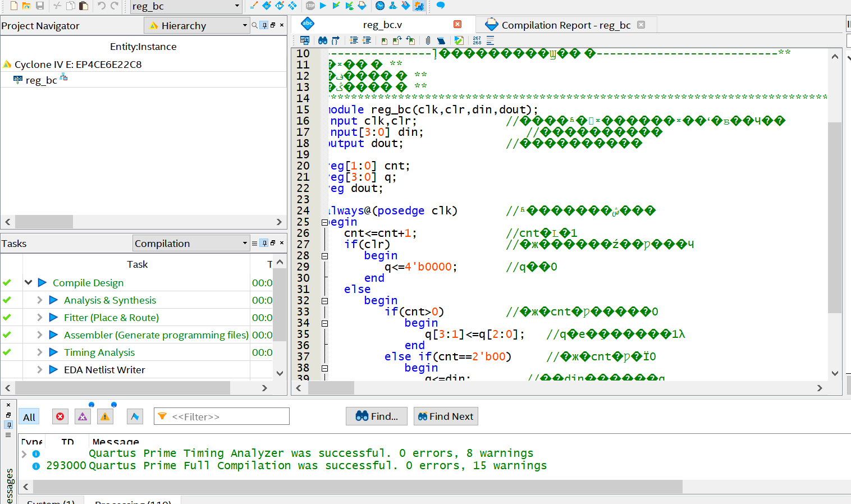This screenshot has width=851, height=504.
Task: Start Compilation with the blue play icon
Action: (323, 6)
